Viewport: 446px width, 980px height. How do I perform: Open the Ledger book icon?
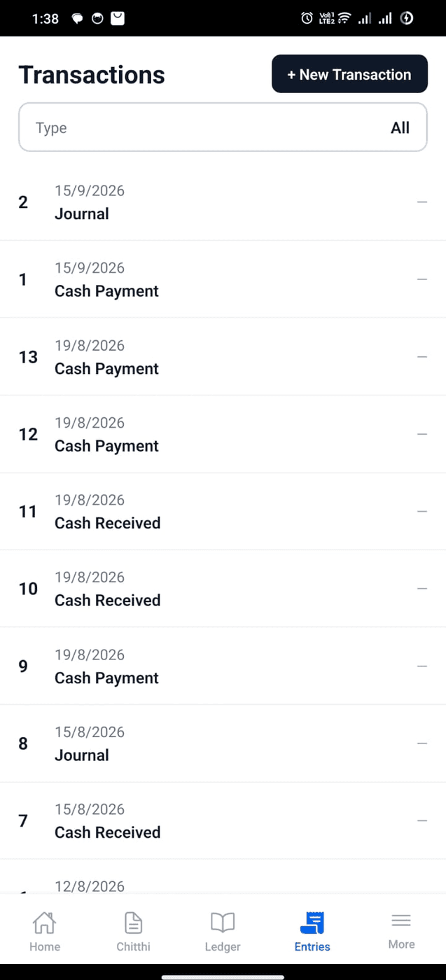[223, 923]
